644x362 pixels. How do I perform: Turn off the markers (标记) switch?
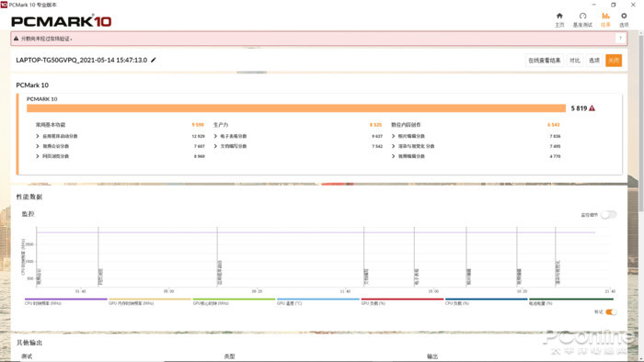coord(611,312)
